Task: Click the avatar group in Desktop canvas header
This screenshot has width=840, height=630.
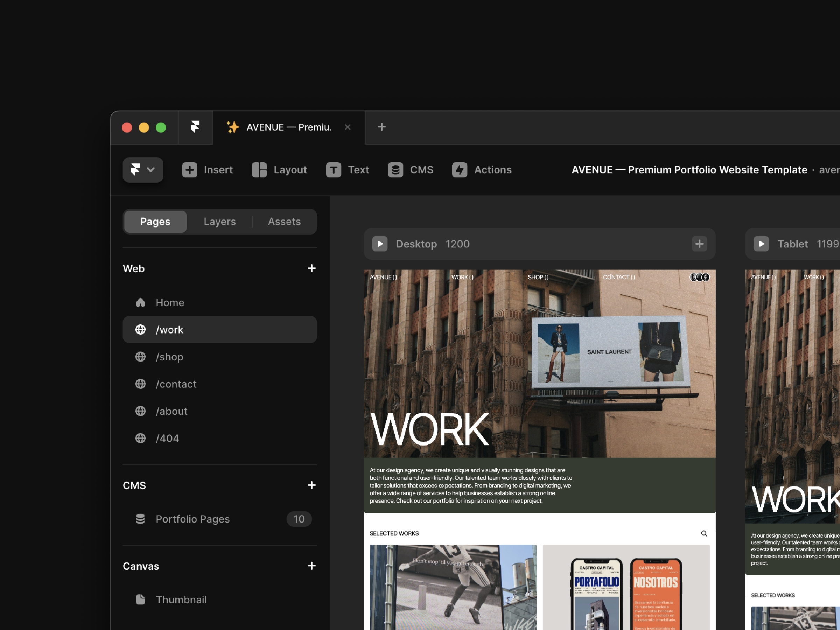Action: pos(700,277)
